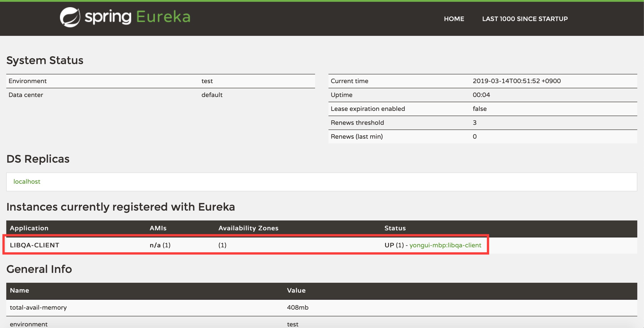Click the Availability Zones column header
The image size is (644, 328).
click(x=248, y=228)
